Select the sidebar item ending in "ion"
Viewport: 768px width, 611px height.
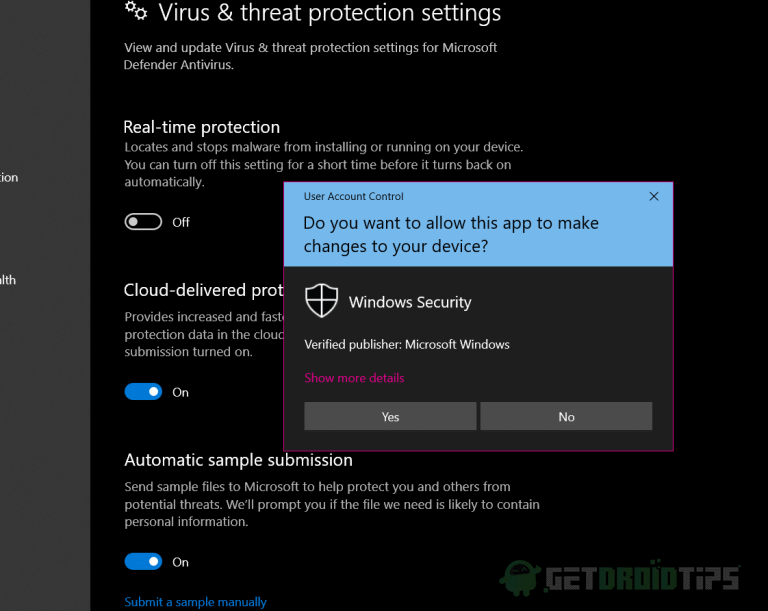[9, 178]
